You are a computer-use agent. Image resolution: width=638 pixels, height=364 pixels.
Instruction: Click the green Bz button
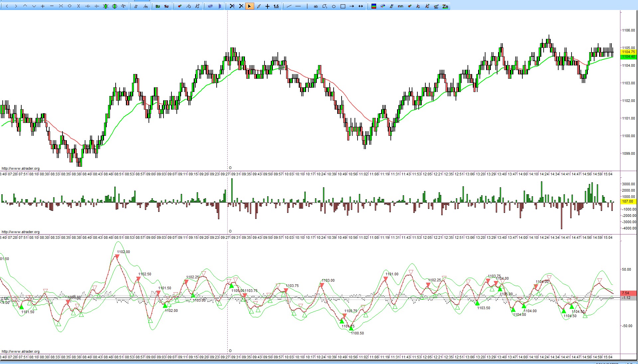158,6
